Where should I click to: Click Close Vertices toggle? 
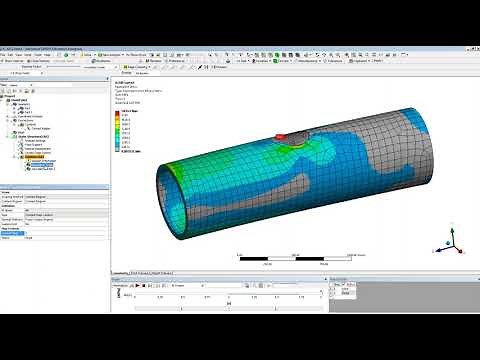tap(38, 61)
